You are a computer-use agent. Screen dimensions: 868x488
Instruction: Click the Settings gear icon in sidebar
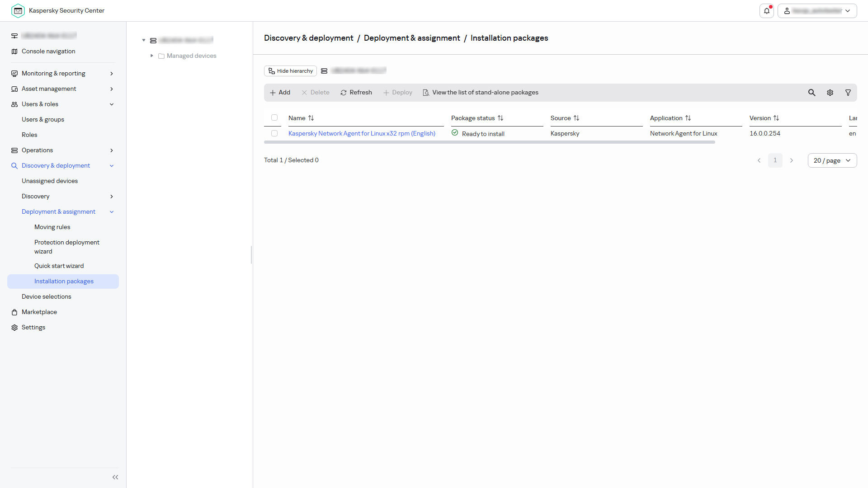point(14,328)
